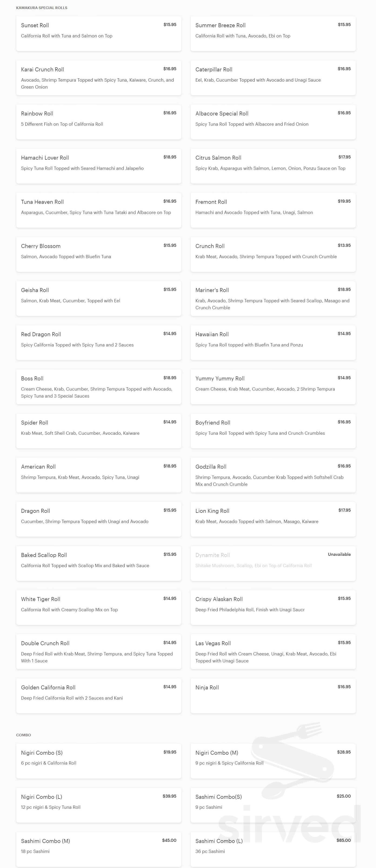
Task: Open the Las Vegas Roll card
Action: [x=273, y=652]
